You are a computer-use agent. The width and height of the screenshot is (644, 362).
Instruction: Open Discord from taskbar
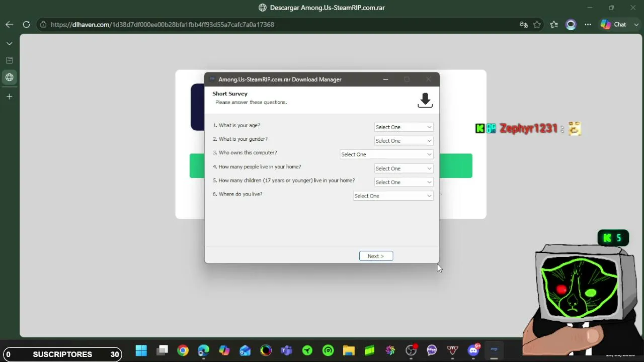[473, 350]
